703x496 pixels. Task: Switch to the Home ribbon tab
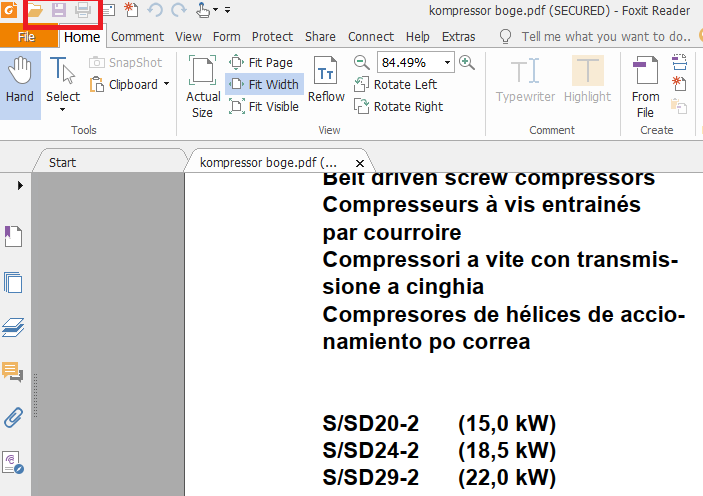82,37
